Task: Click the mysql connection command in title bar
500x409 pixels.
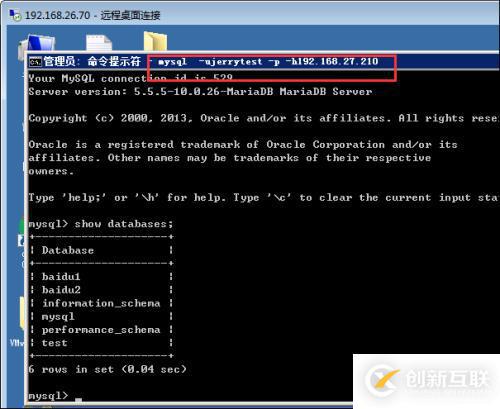Action: [268, 62]
